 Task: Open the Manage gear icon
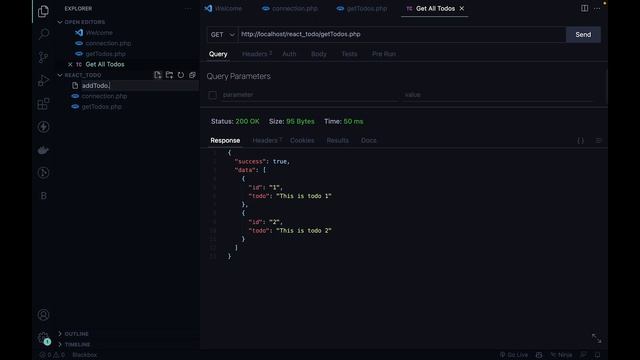(x=43, y=338)
